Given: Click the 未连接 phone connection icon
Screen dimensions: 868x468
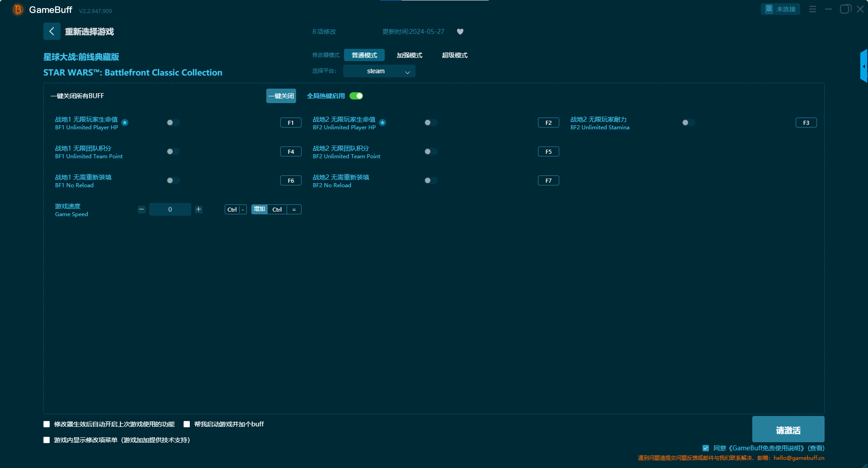Looking at the screenshot, I should [769, 9].
